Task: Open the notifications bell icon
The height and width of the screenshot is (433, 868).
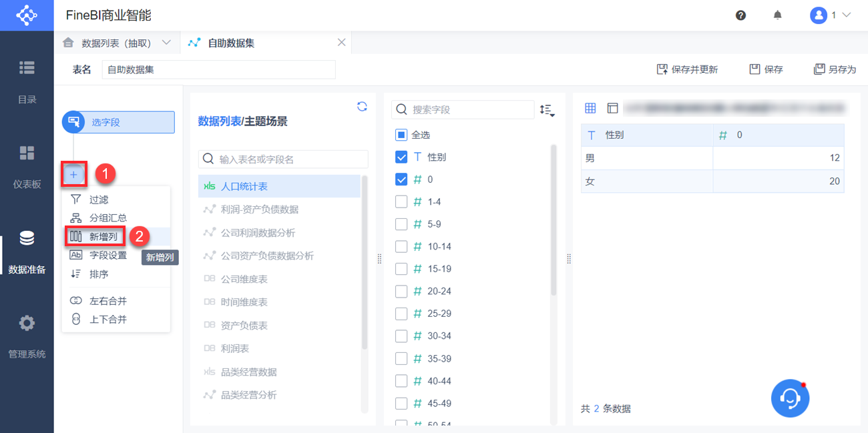Action: 777,15
